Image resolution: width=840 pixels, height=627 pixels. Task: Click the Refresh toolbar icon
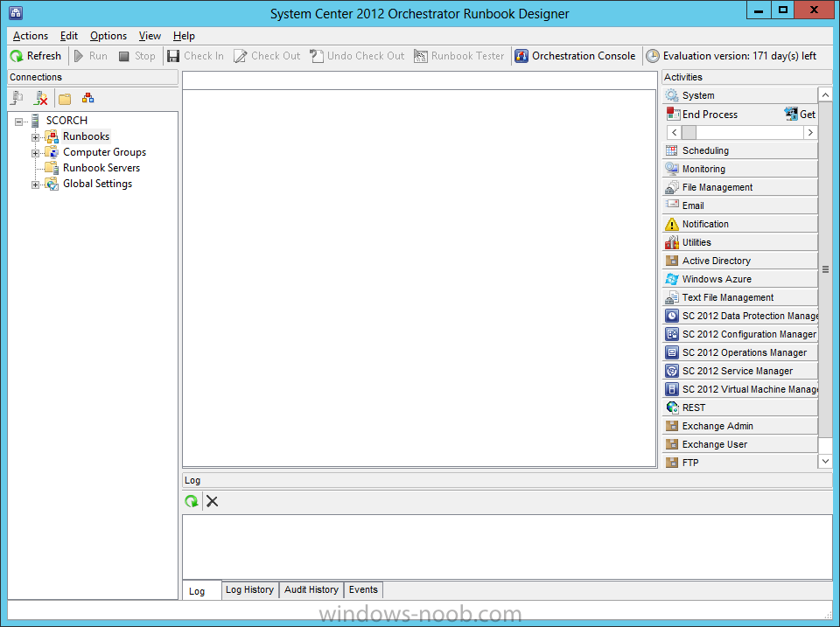pos(17,56)
